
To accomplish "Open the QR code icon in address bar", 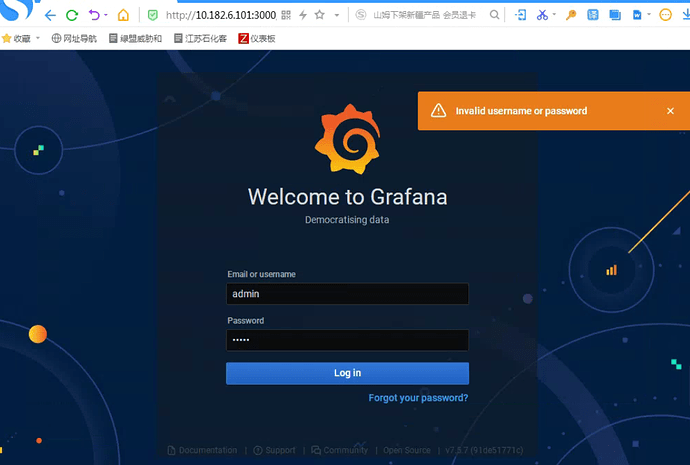I will (x=286, y=15).
